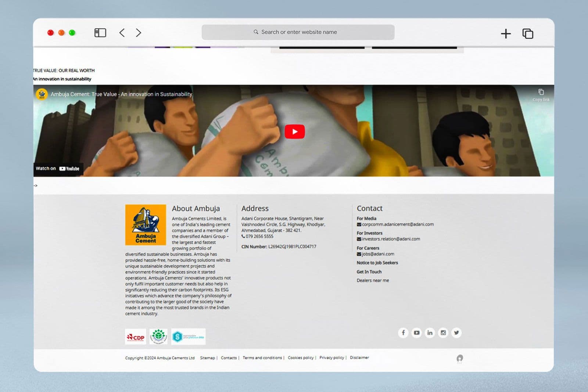Click the phone number 079 2656 5555
The image size is (588, 392).
pos(259,237)
